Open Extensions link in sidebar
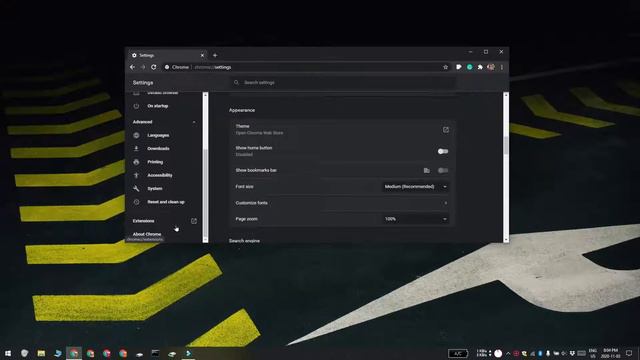This screenshot has width=640, height=360. click(163, 221)
